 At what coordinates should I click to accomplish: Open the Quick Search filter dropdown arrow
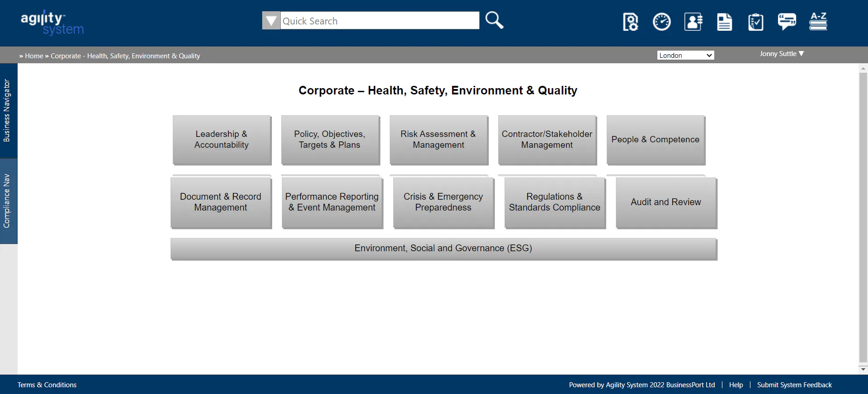click(271, 21)
